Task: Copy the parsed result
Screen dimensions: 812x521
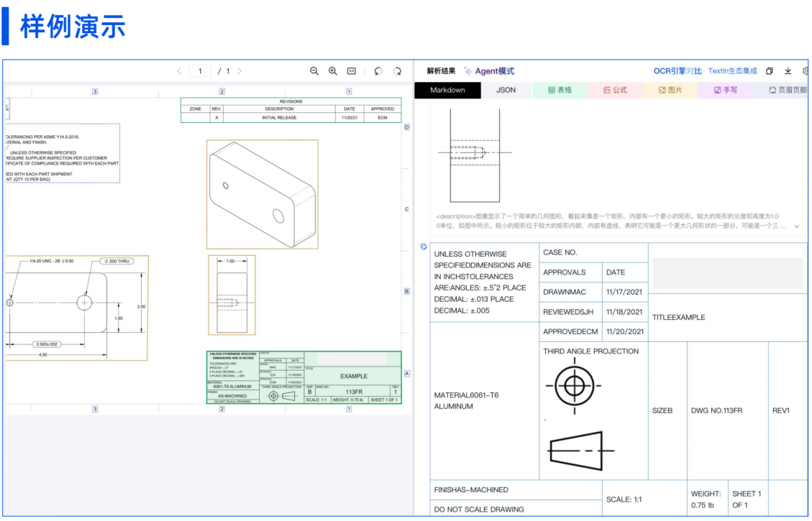Action: click(x=770, y=71)
